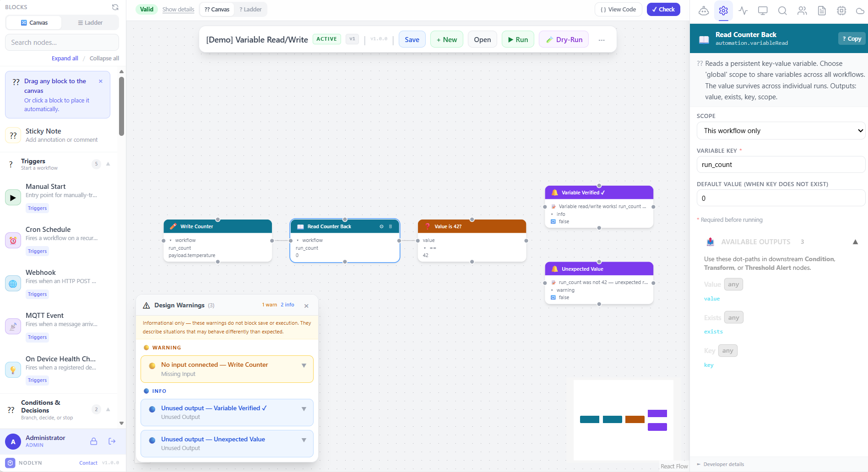Click the Cron Schedule alarm clock icon
This screenshot has height=472, width=868.
click(13, 241)
